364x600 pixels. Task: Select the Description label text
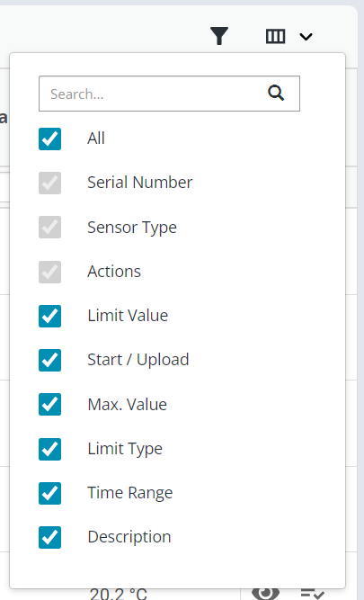pyautogui.click(x=129, y=537)
